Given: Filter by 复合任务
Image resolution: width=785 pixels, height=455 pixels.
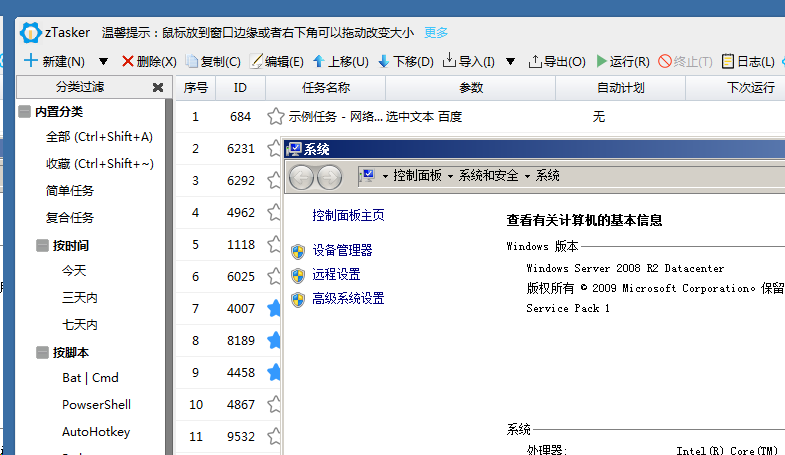Looking at the screenshot, I should coord(70,217).
